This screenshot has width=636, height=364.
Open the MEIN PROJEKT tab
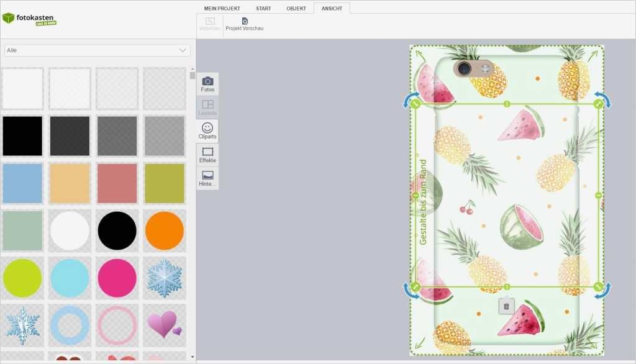pos(222,8)
